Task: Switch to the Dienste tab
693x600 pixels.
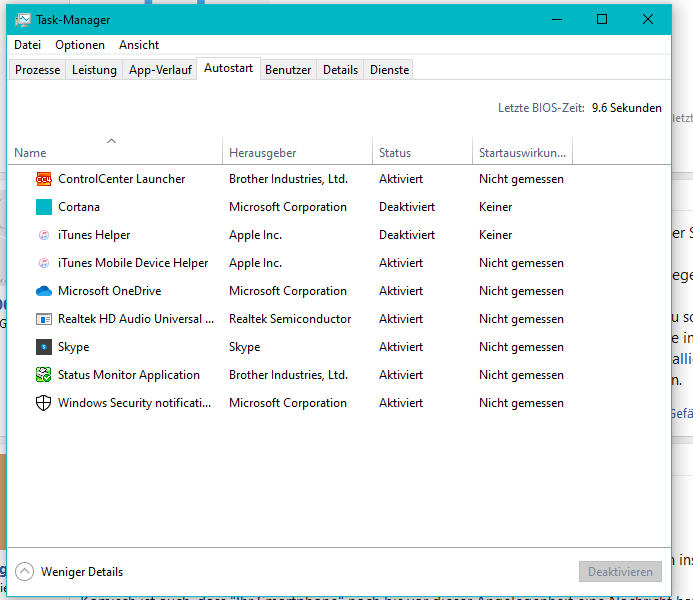Action: pos(389,70)
